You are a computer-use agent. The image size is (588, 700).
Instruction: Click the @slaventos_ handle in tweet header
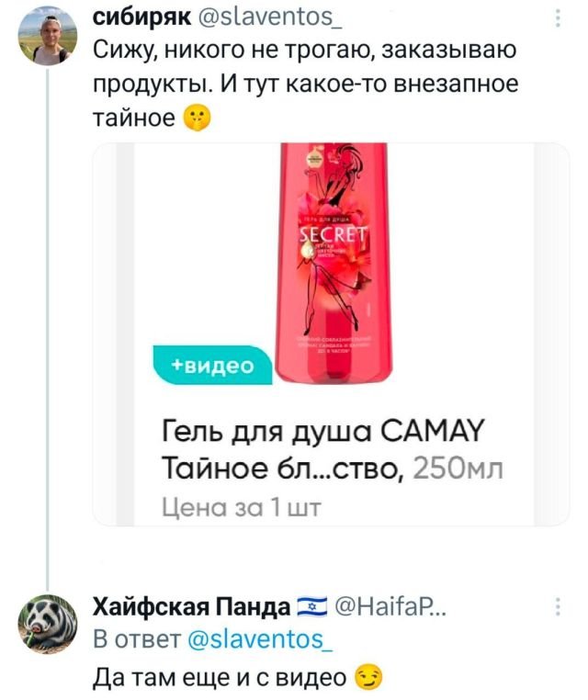[270, 17]
